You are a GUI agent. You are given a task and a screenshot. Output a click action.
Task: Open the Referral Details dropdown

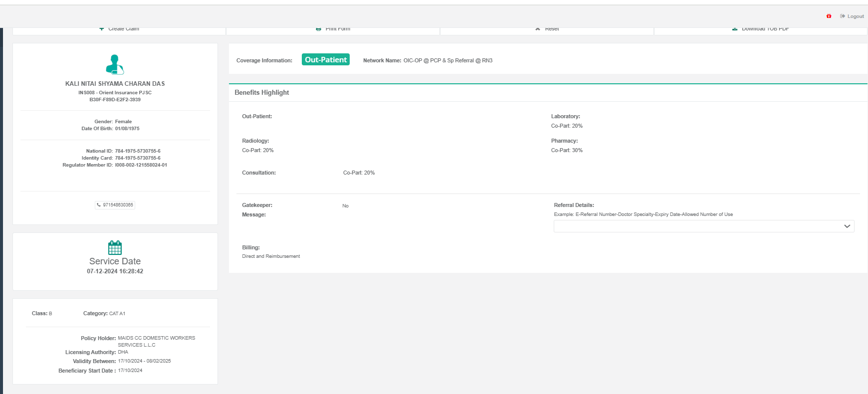(x=703, y=226)
